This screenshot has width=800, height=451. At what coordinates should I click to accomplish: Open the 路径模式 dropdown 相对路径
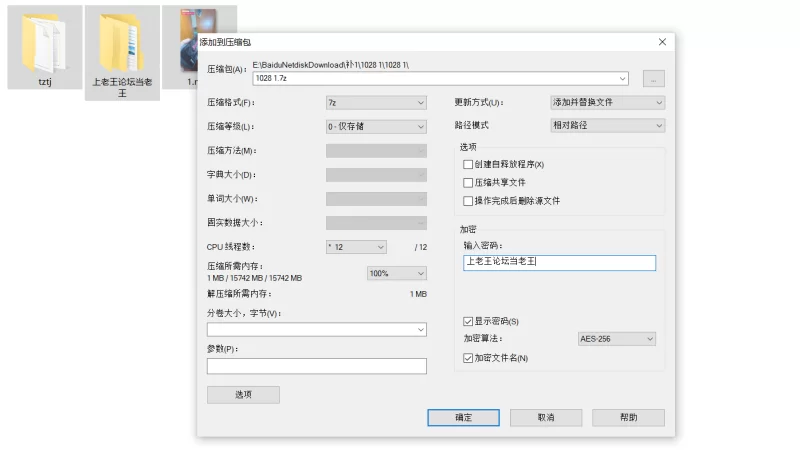pos(607,126)
